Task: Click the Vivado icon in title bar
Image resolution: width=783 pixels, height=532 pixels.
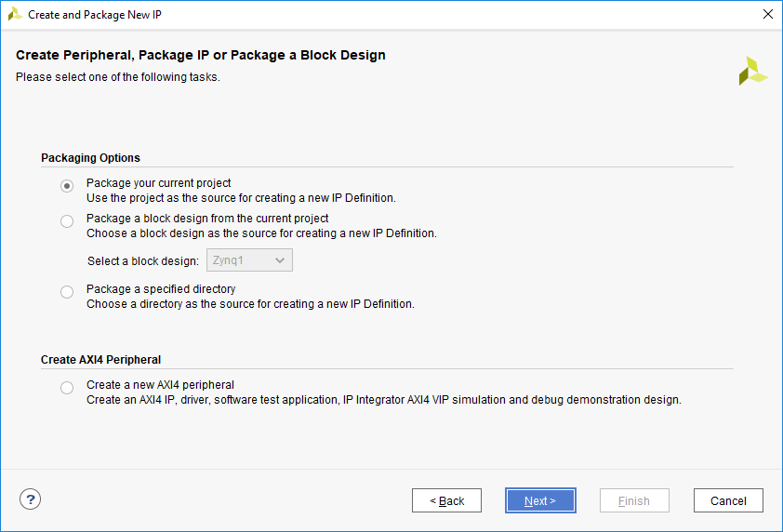Action: 15,14
